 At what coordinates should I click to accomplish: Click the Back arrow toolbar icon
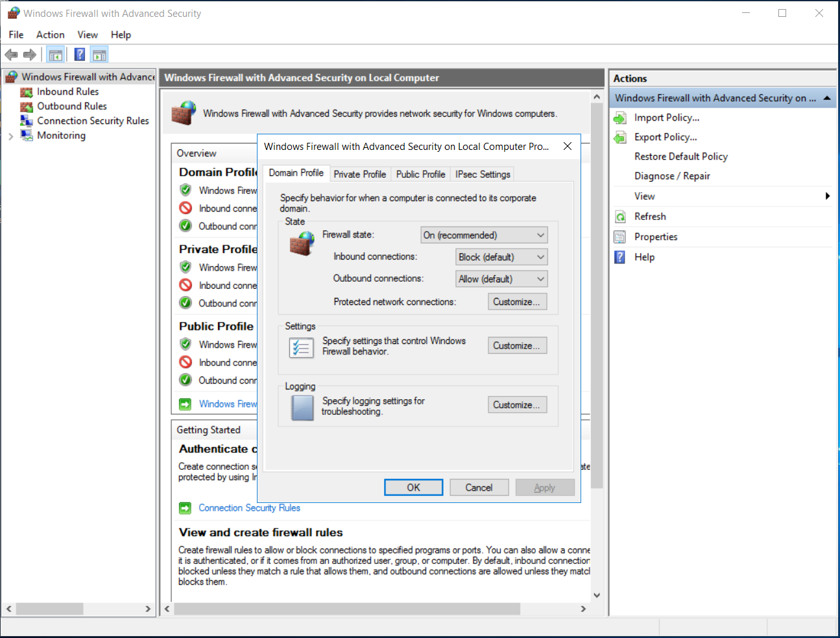click(x=11, y=55)
